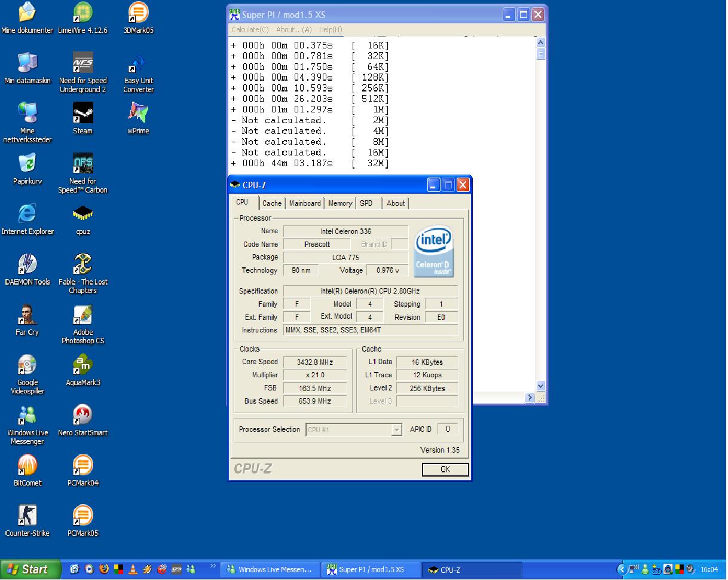The width and height of the screenshot is (728, 580).
Task: Open Min datamaskin desktop icon
Action: point(27,68)
